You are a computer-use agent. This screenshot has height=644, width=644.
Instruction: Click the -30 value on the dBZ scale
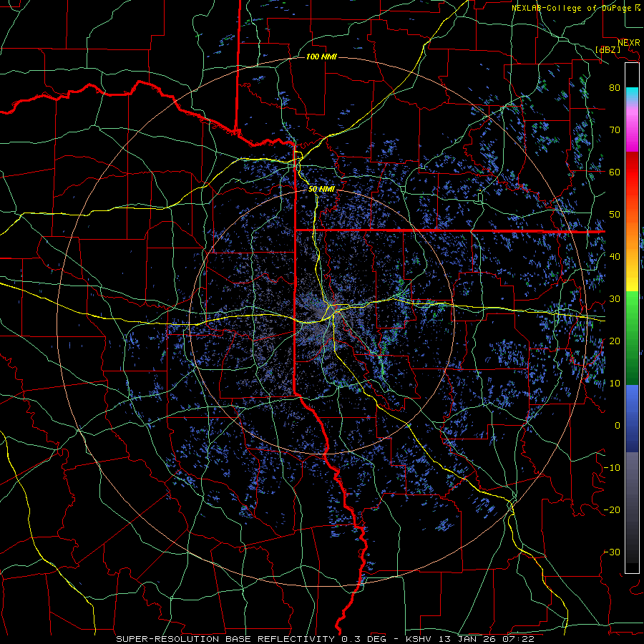click(x=612, y=552)
